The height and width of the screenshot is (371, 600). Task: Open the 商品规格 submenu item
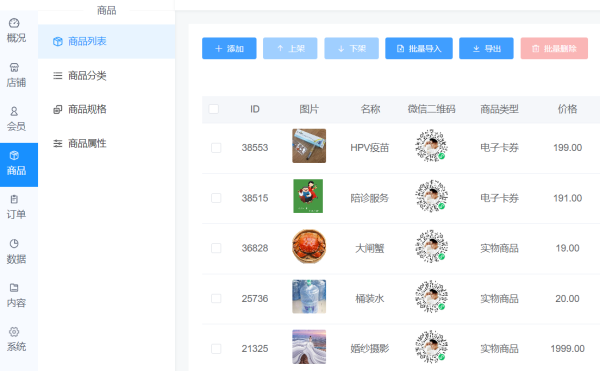[106, 109]
